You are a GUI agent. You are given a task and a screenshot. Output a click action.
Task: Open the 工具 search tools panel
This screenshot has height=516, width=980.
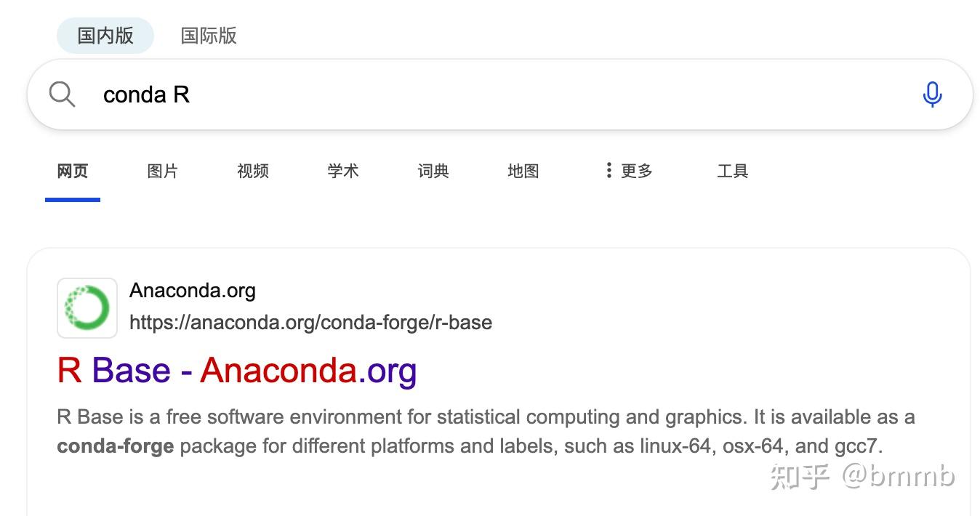[x=732, y=171]
